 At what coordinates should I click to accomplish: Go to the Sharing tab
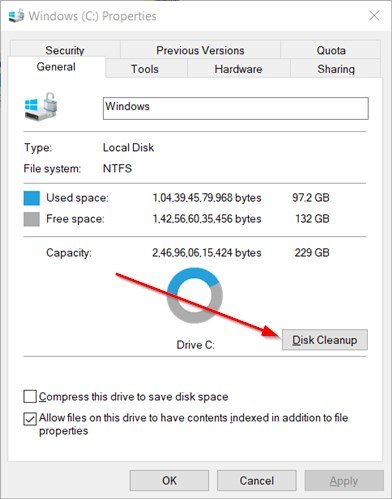(x=336, y=69)
